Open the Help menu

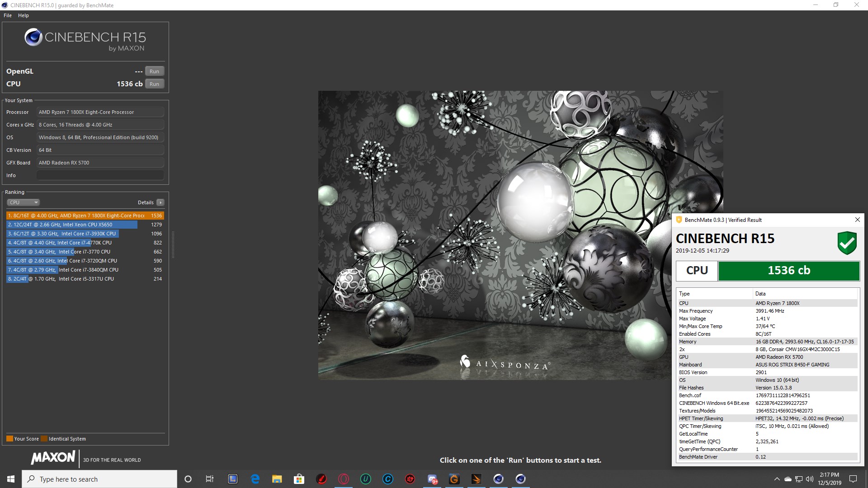click(x=24, y=15)
